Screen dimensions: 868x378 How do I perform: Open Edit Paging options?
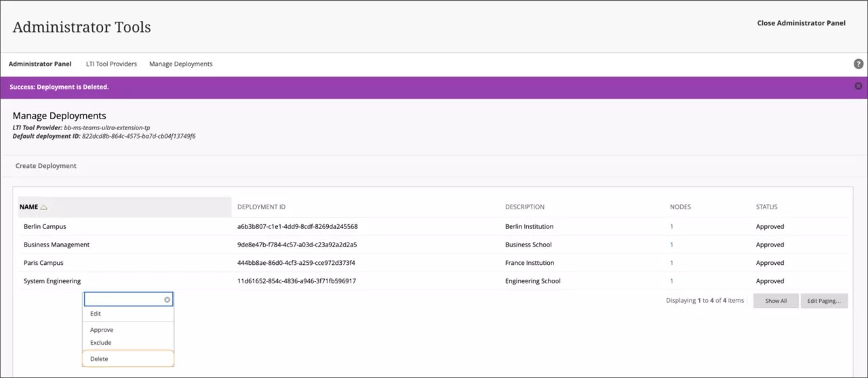(x=824, y=301)
